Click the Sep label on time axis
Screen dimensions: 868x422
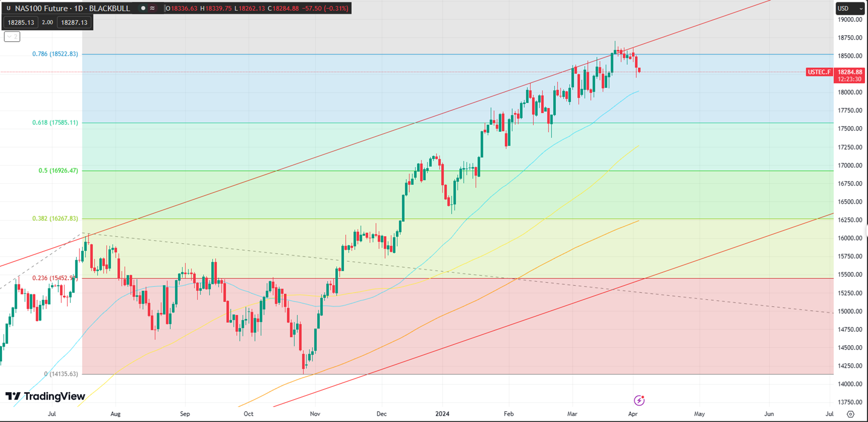185,414
